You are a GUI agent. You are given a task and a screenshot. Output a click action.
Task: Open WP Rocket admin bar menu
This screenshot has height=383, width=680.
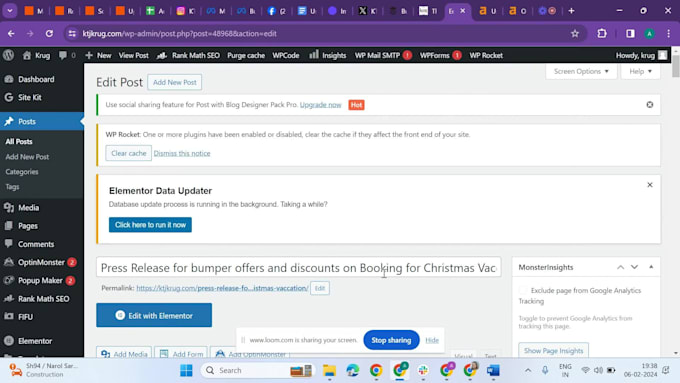point(486,56)
